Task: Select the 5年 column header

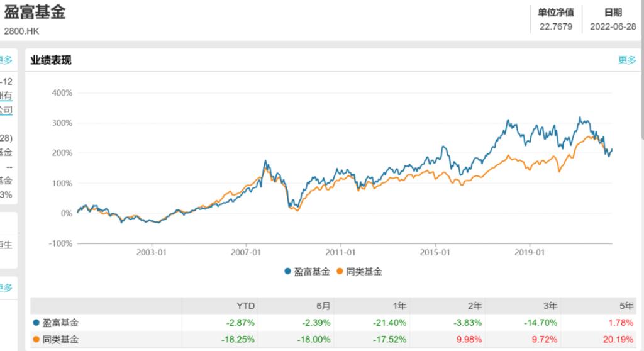Action: 626,306
